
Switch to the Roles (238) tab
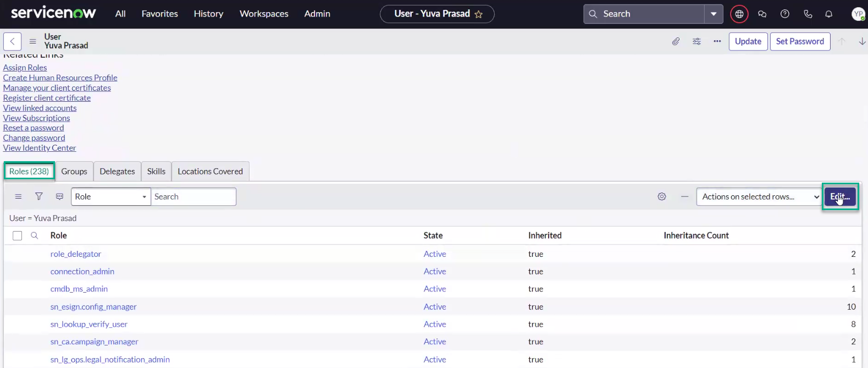(29, 171)
